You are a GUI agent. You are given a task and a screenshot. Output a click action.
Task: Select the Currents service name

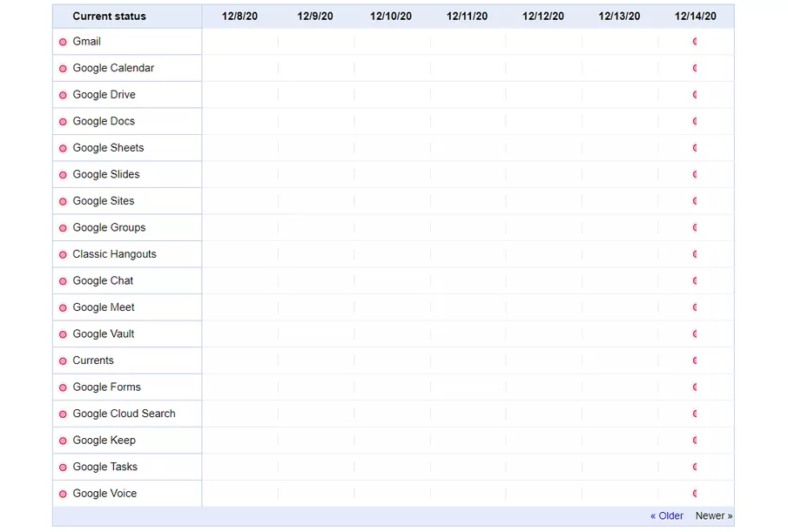[x=93, y=361]
